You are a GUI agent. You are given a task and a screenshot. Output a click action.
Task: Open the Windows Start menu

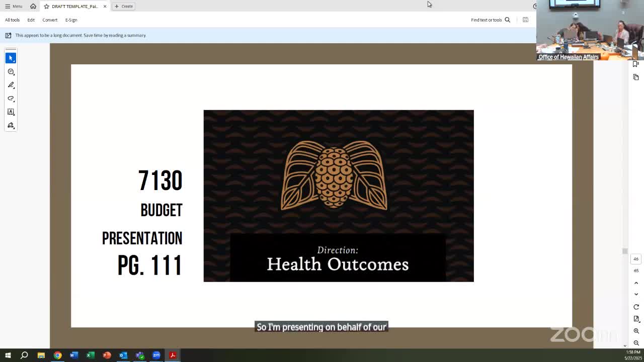click(8, 355)
